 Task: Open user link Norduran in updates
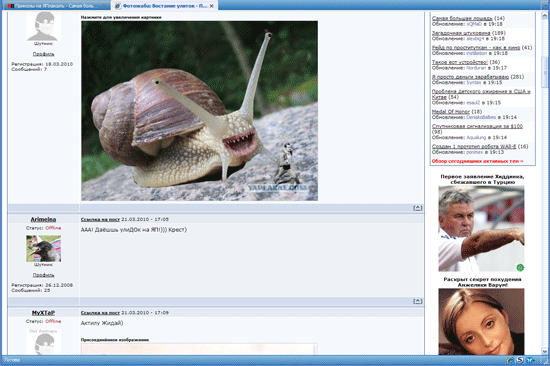coord(476,68)
